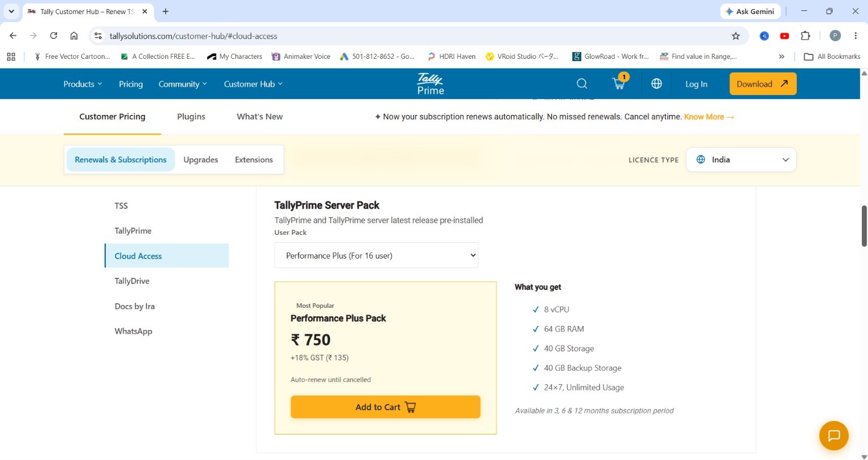
Task: Expand the Customer Hub menu
Action: tap(253, 84)
